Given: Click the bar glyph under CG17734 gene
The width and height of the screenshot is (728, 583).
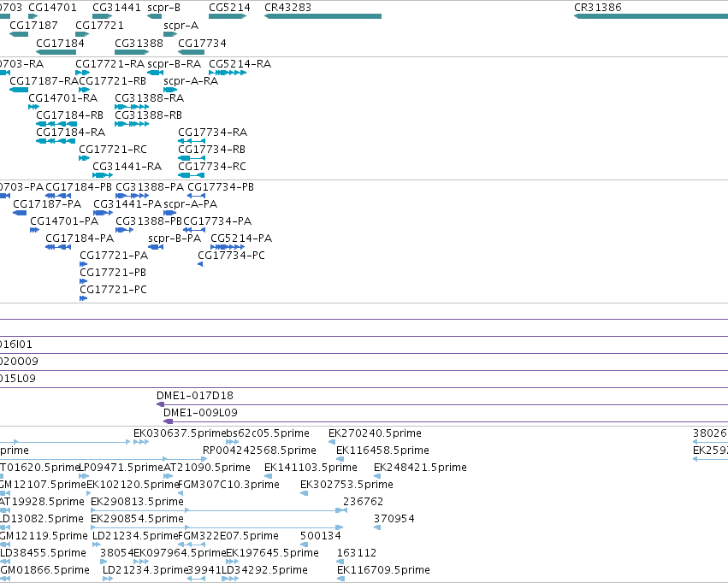Looking at the screenshot, I should click(x=192, y=52).
